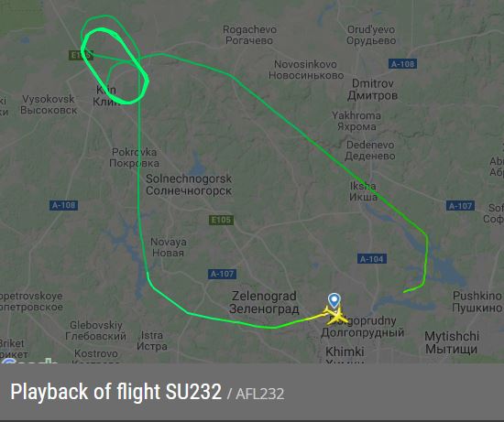Select the Pushkino town label

[x=477, y=301]
